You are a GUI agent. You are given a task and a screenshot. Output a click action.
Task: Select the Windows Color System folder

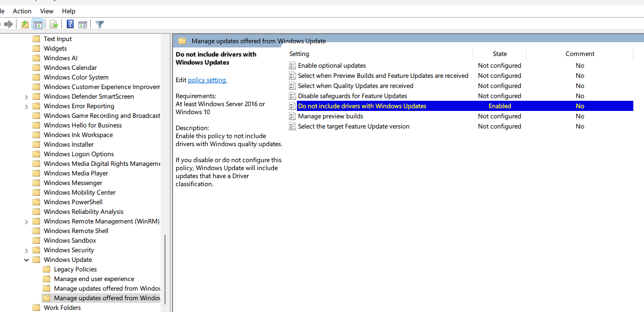(x=76, y=77)
